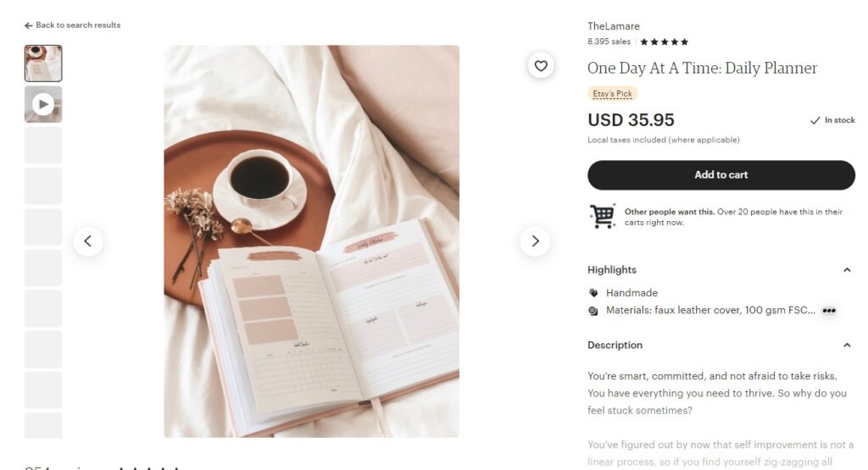Click the Handmade hand icon

pos(593,292)
